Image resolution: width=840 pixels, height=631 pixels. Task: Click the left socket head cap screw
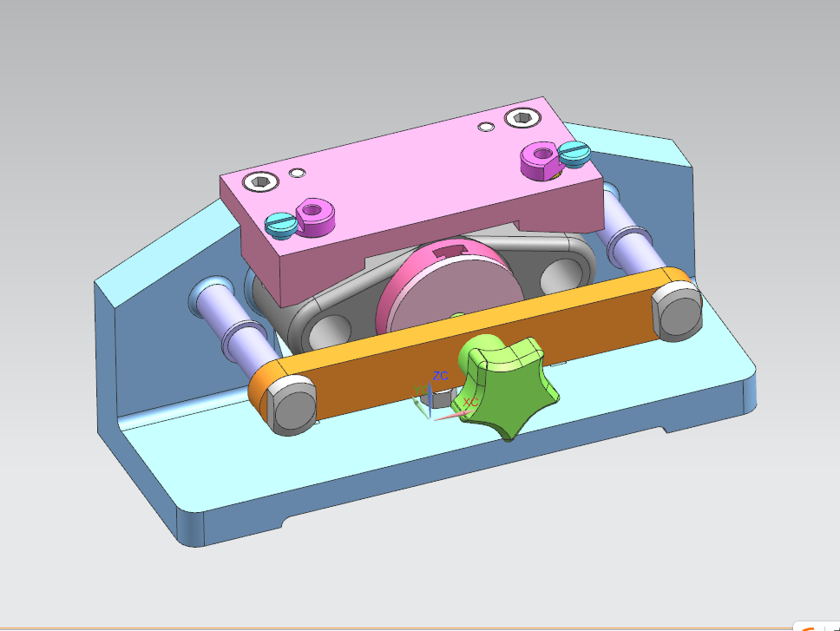261,181
